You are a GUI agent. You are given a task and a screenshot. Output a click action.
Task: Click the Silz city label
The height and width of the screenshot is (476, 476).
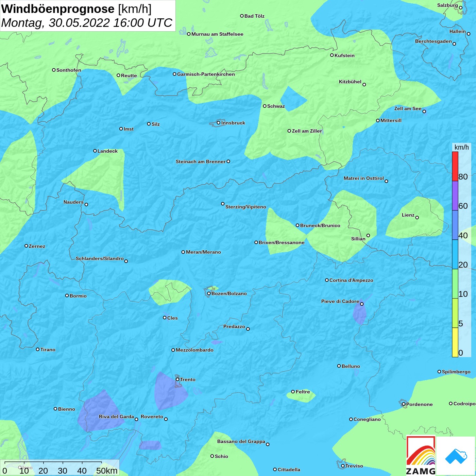point(156,124)
